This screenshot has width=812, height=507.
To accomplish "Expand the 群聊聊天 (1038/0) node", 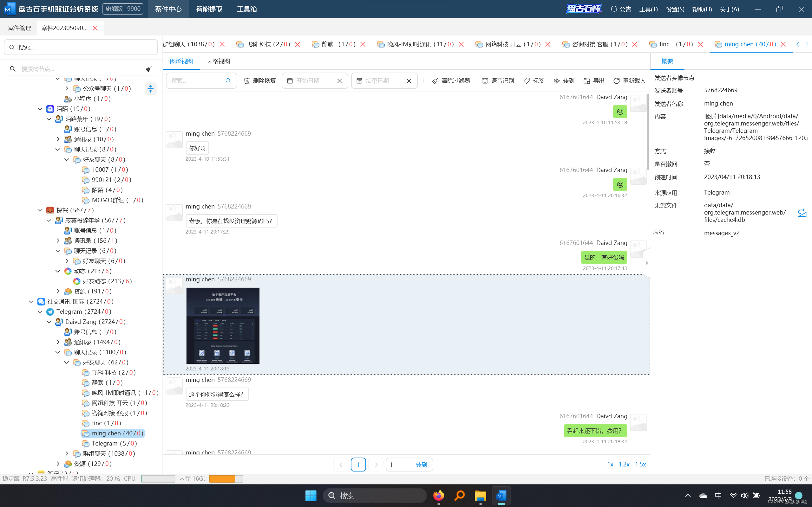I will coord(67,454).
